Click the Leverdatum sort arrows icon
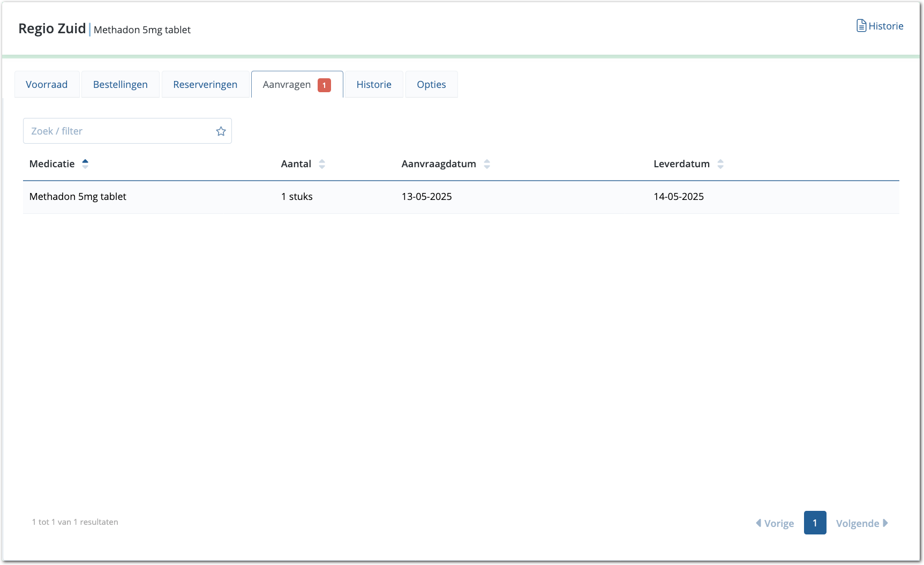The image size is (924, 565). coord(720,164)
